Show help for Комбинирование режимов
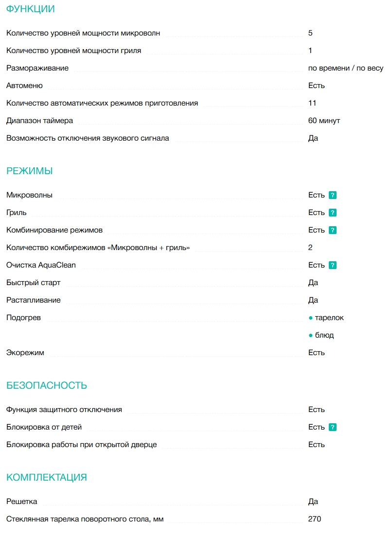 click(333, 230)
